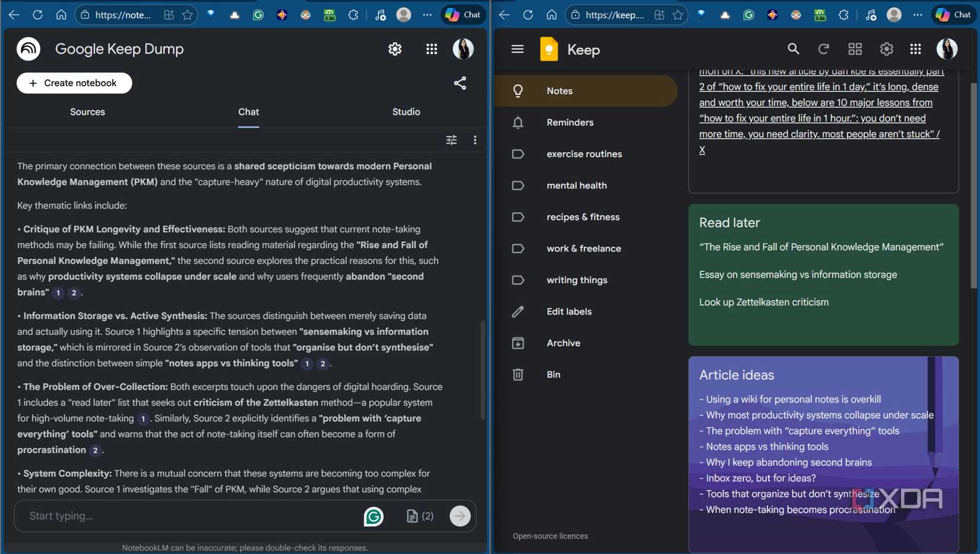This screenshot has height=554, width=980.
Task: Open NotebookLM settings gear
Action: (395, 49)
